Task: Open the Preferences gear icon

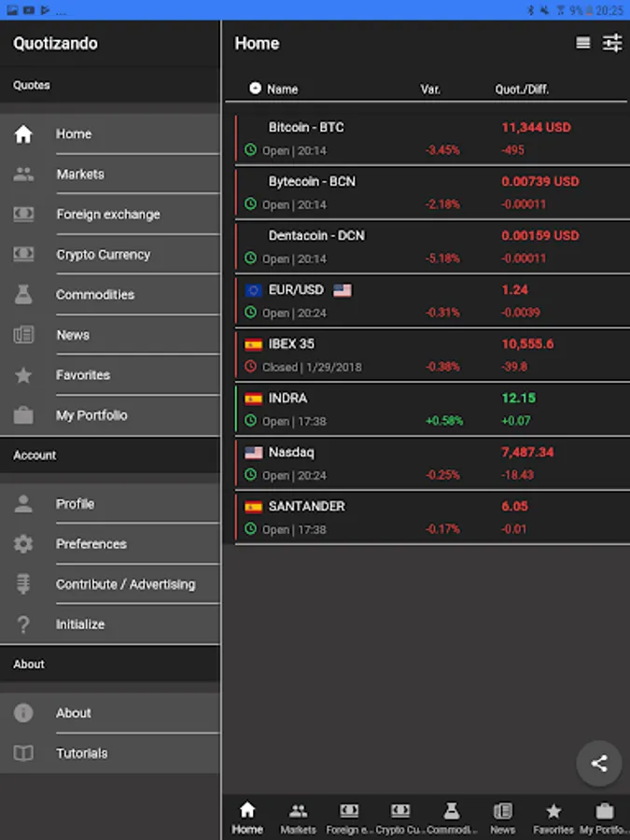Action: pos(23,544)
